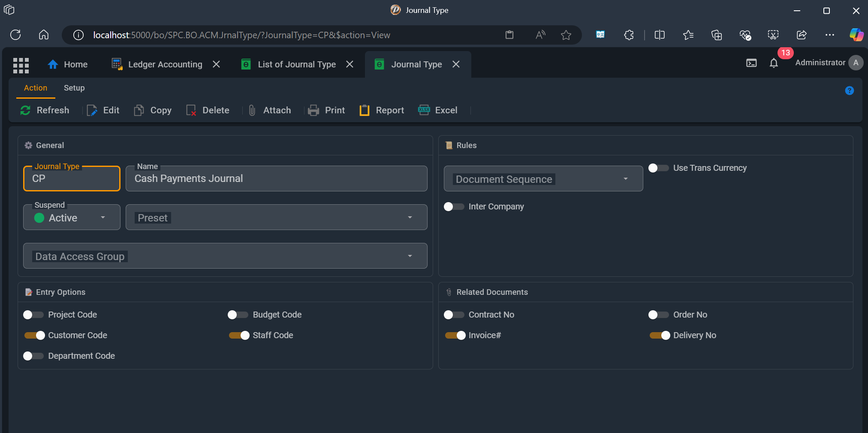Close the List of Journal Type tab
The image size is (868, 433).
pyautogui.click(x=350, y=64)
